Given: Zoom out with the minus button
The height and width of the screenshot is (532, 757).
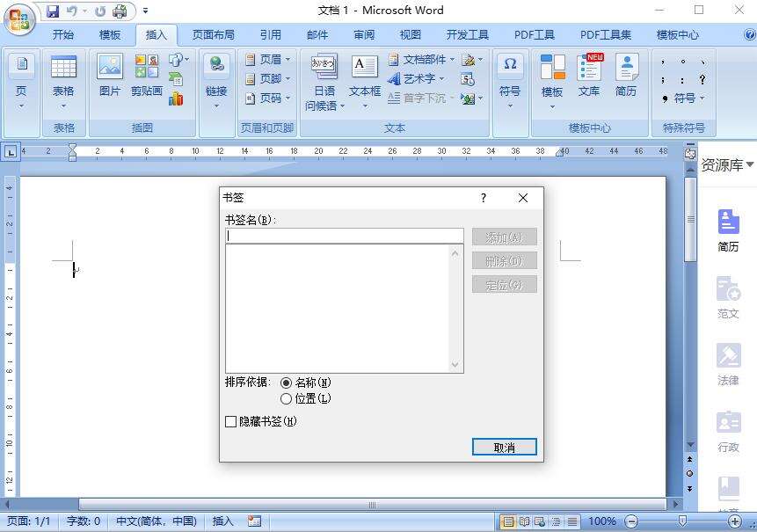Looking at the screenshot, I should (631, 521).
